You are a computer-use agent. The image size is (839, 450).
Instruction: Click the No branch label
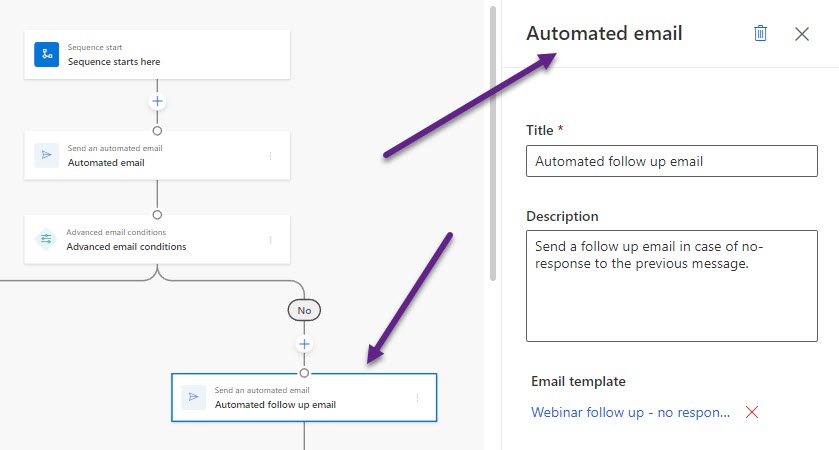tap(304, 311)
